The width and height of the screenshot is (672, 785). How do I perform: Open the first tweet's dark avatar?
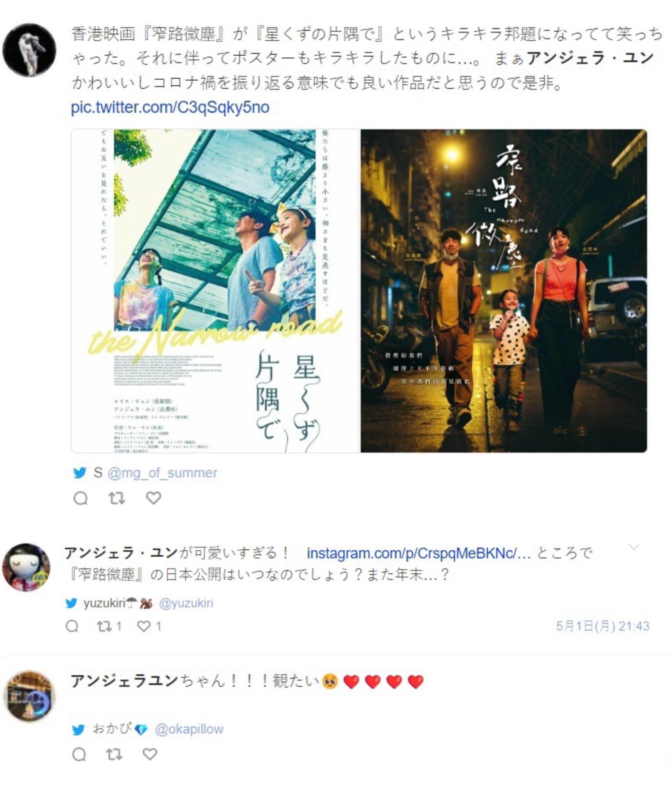29,50
